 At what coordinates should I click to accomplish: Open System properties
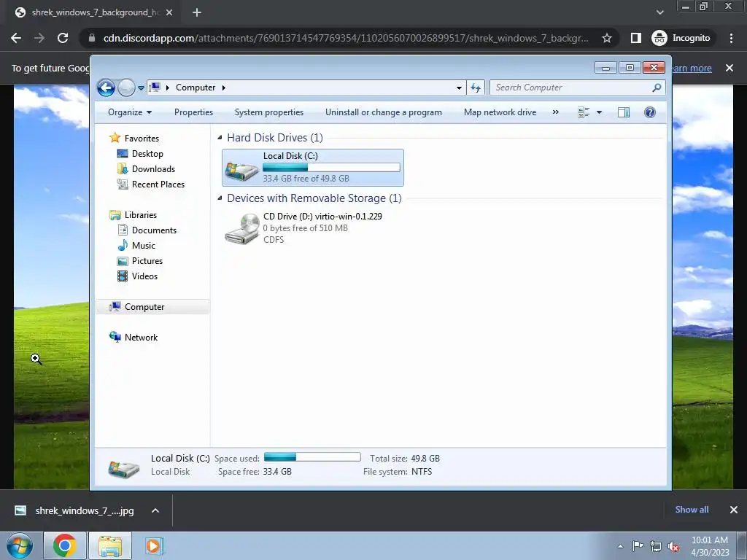coord(268,112)
